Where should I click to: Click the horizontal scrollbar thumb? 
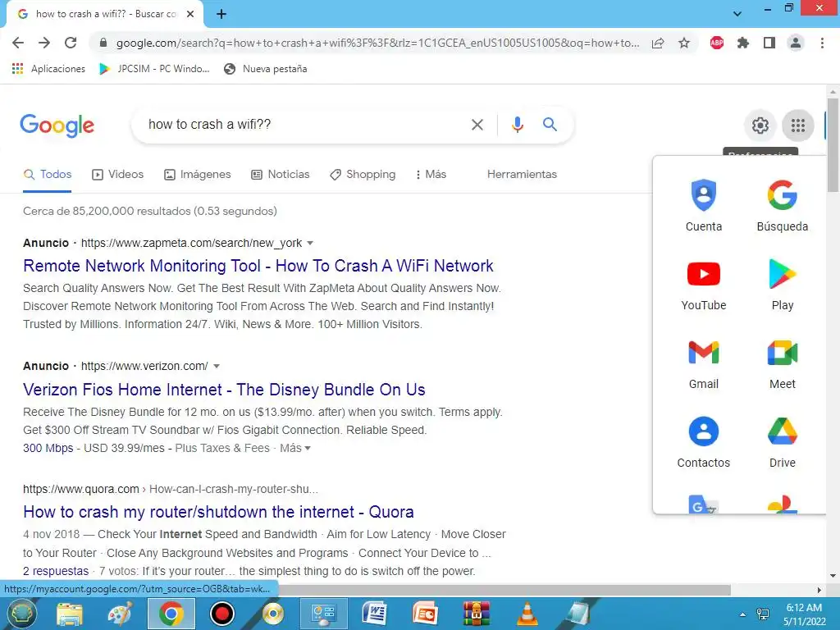(504, 590)
